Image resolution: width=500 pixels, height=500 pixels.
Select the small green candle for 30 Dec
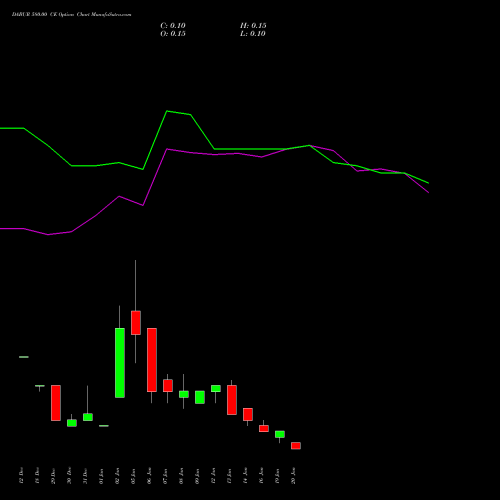(x=72, y=423)
